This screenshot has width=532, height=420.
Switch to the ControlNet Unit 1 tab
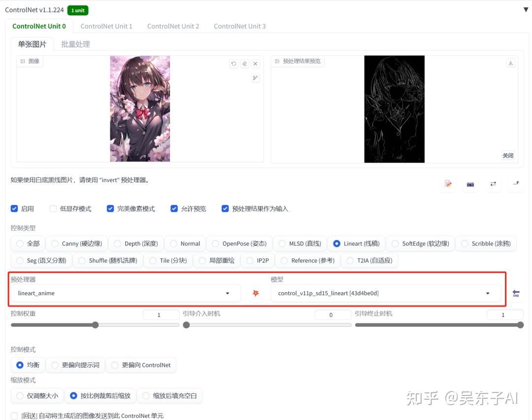tap(106, 26)
